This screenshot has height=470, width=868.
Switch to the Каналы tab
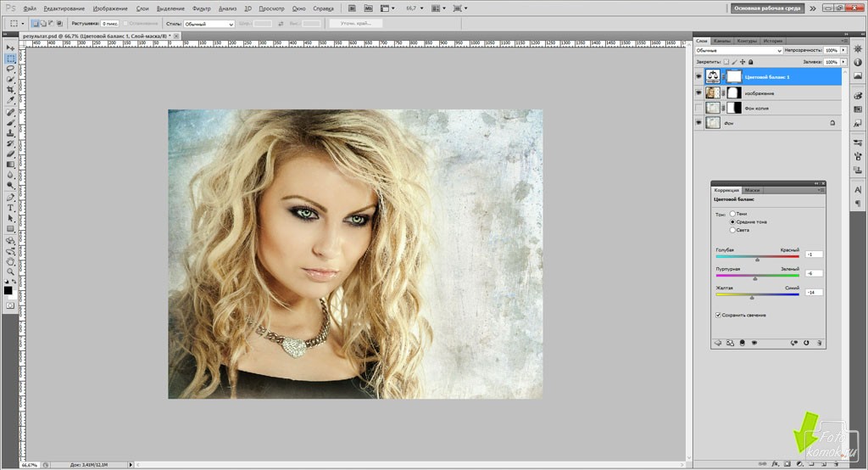click(x=722, y=41)
